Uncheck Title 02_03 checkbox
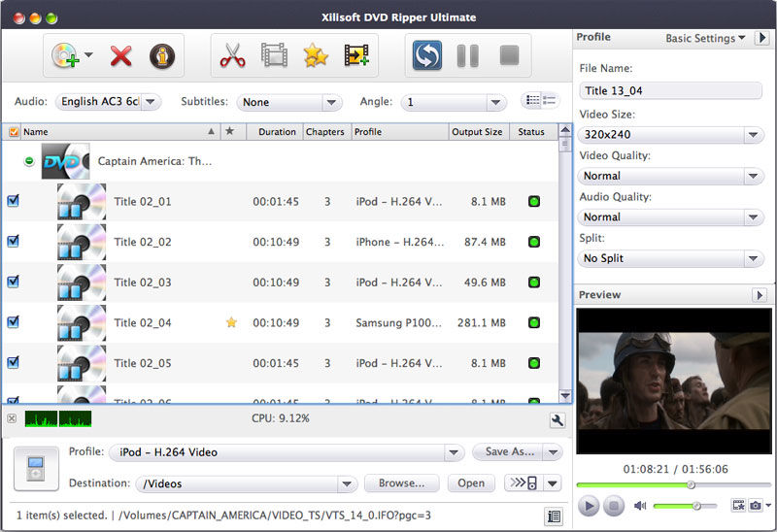This screenshot has height=532, width=777. click(14, 282)
